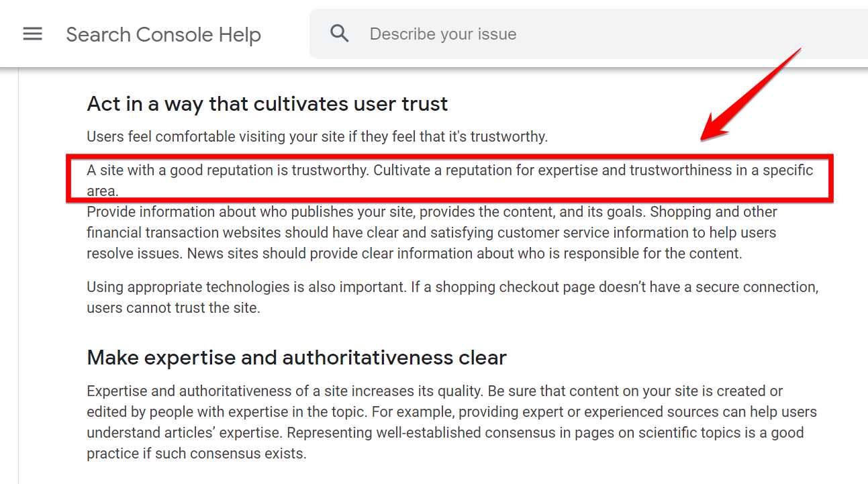Click the sentence starting 'Cultivate a reputation for expertise'

coord(591,171)
